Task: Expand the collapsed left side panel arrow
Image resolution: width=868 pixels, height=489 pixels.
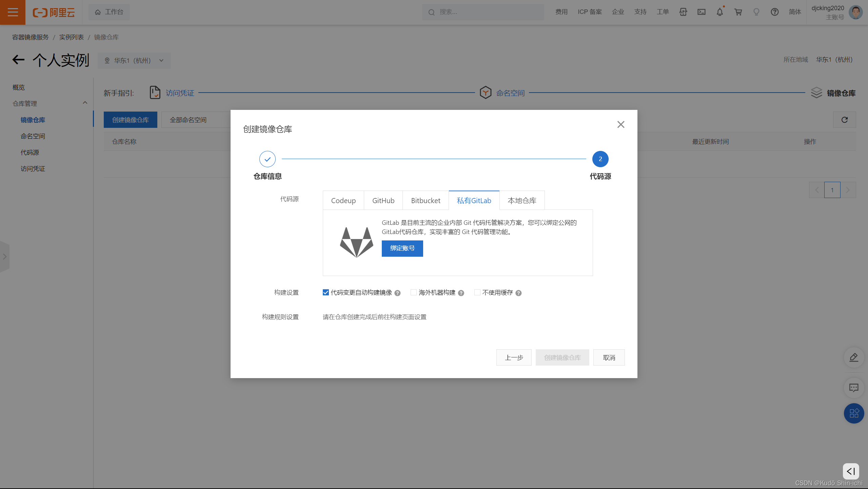Action: (5, 257)
